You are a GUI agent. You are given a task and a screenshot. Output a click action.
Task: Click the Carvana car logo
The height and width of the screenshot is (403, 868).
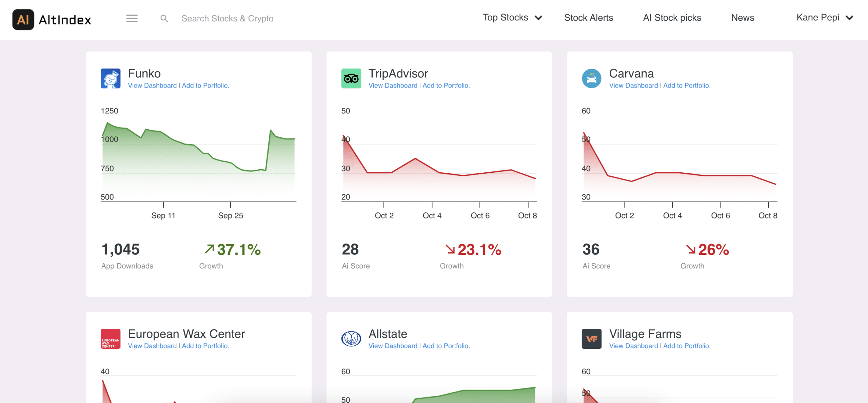coord(592,78)
